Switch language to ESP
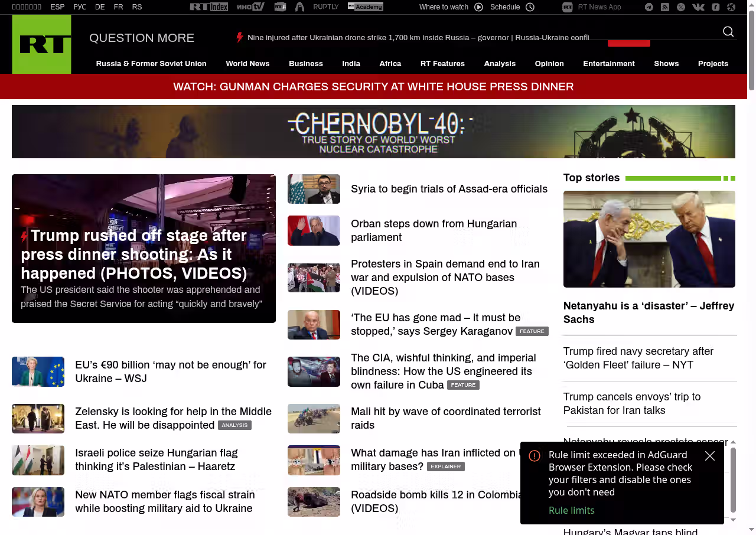 click(57, 7)
